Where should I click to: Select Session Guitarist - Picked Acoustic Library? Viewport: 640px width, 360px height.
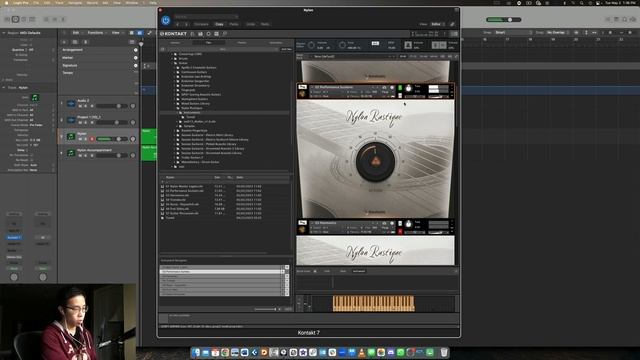209,144
